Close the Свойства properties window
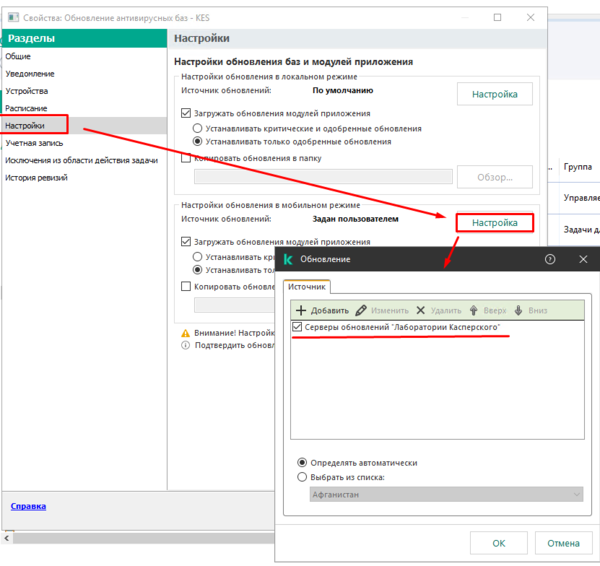Image resolution: width=600 pixels, height=566 pixels. [530, 18]
